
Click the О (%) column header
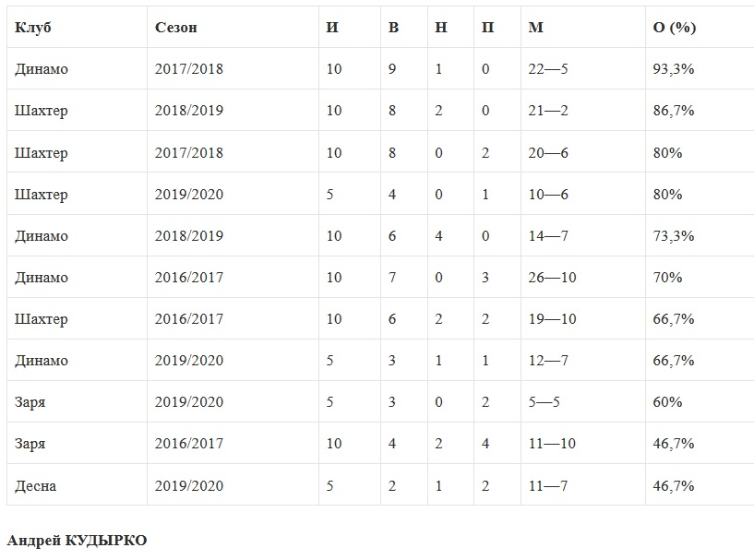point(674,28)
